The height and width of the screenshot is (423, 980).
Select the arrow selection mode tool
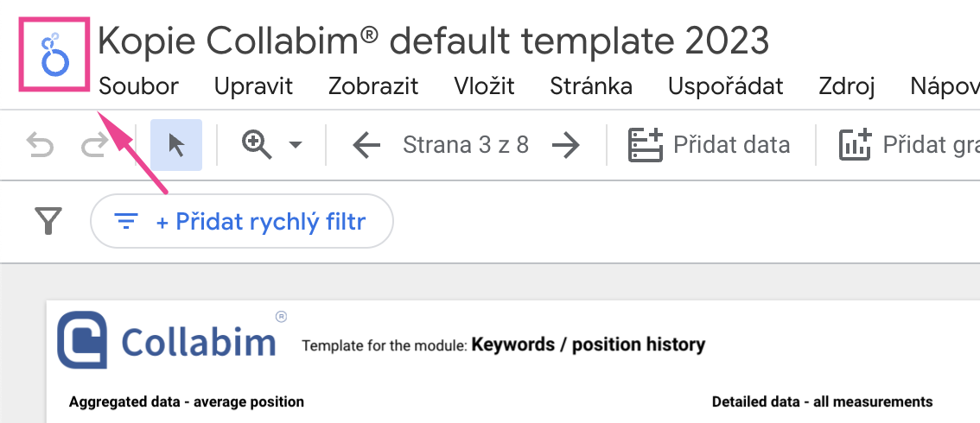coord(176,145)
